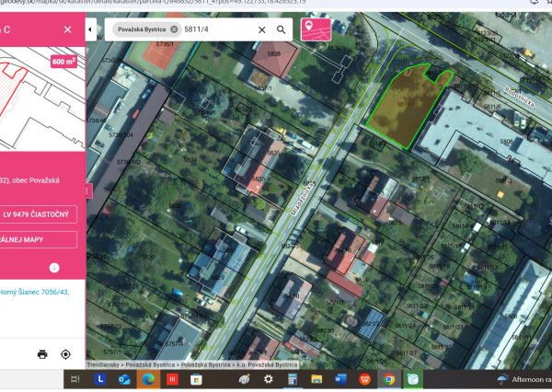Screen dimensions: 552x392
Task: Open the green app on taskbar
Action: pos(412,379)
